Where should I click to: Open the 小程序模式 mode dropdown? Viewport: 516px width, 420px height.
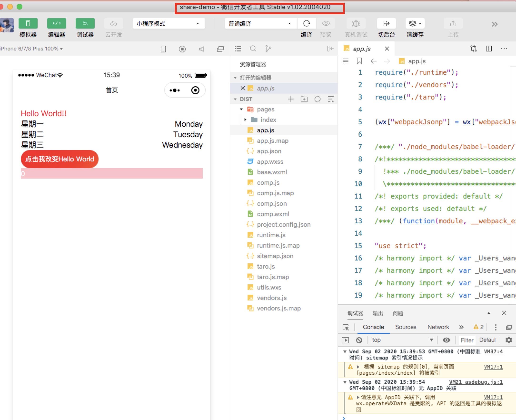pyautogui.click(x=169, y=24)
